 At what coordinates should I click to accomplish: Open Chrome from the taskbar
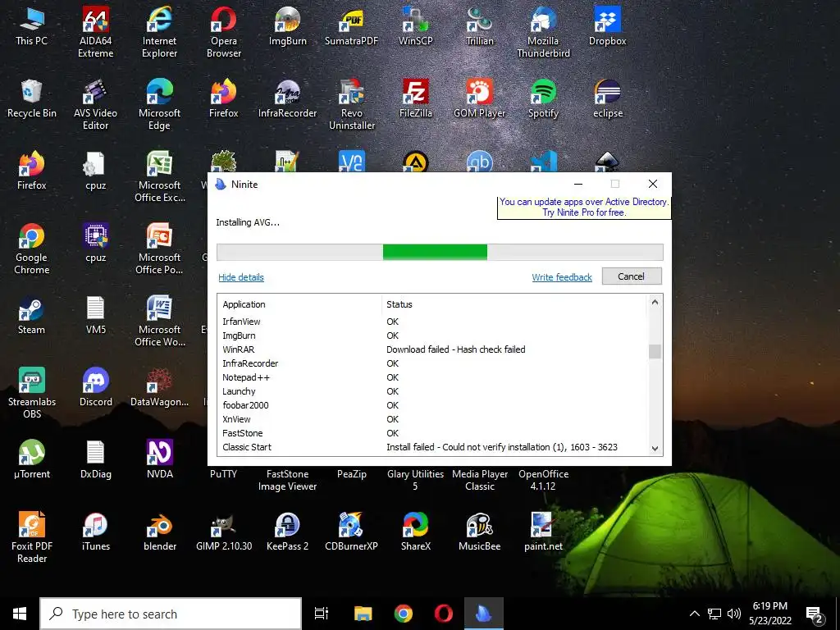403,614
